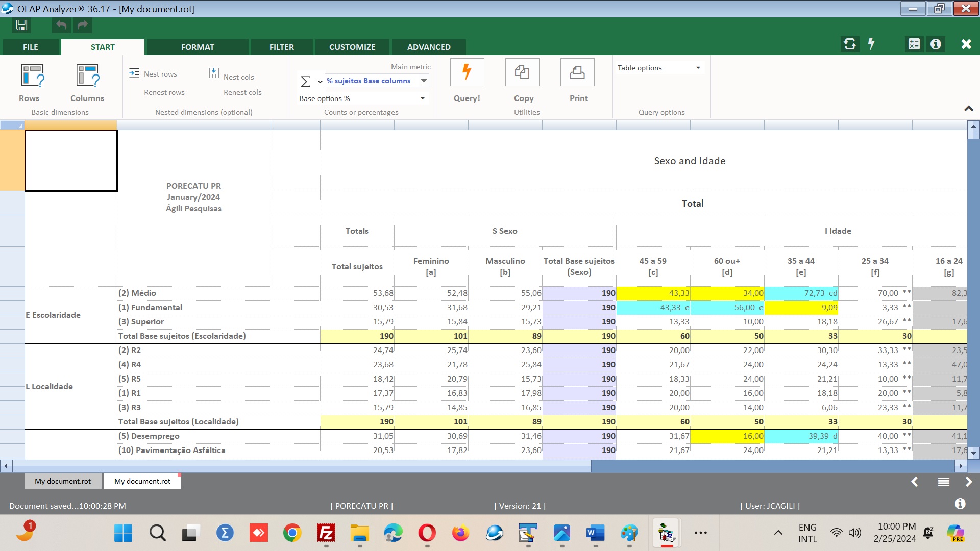Click the Renest cols button
The image size is (980, 551).
coord(242,92)
